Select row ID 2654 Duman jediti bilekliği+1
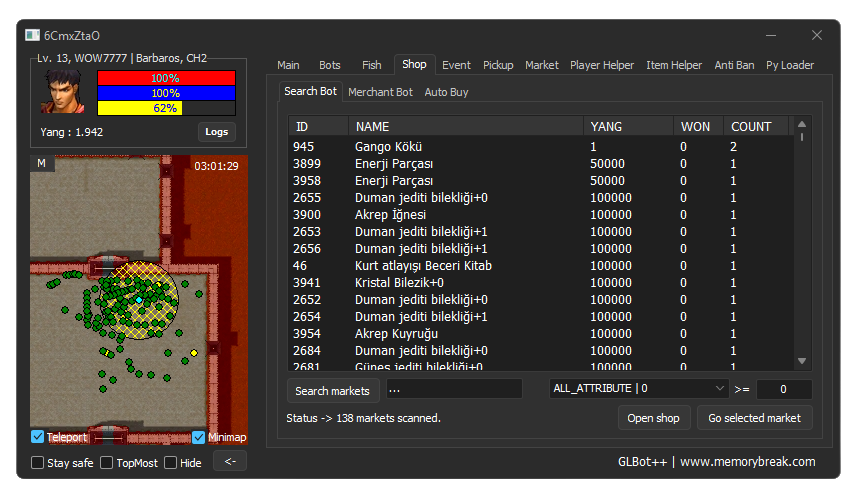 pyautogui.click(x=541, y=316)
